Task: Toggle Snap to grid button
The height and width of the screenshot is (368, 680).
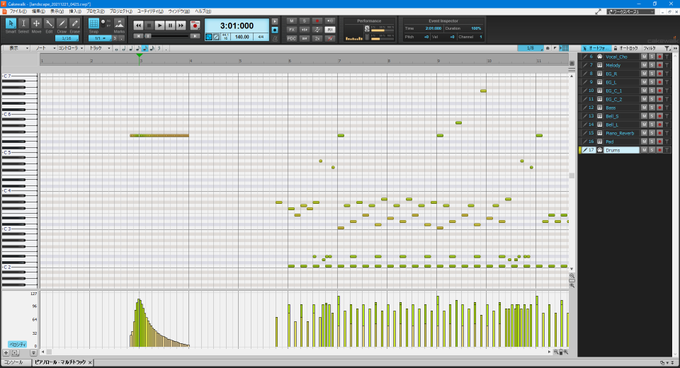Action: coord(94,23)
